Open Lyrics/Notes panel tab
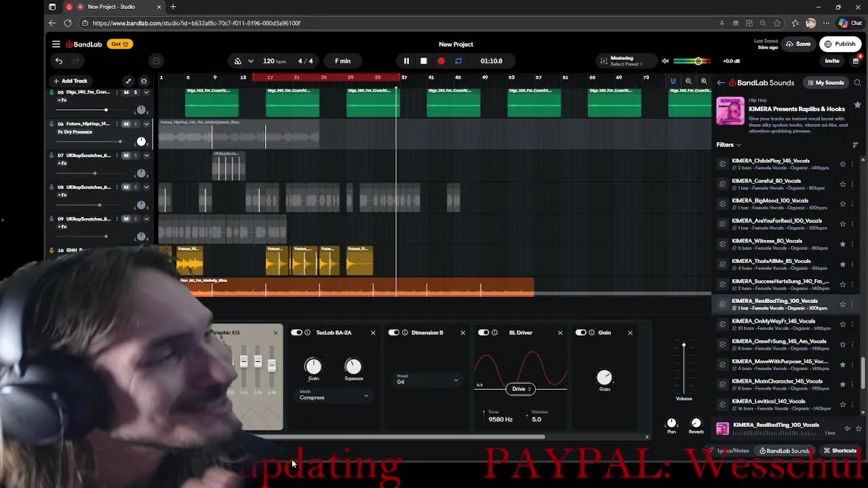This screenshot has width=868, height=488. tap(729, 451)
